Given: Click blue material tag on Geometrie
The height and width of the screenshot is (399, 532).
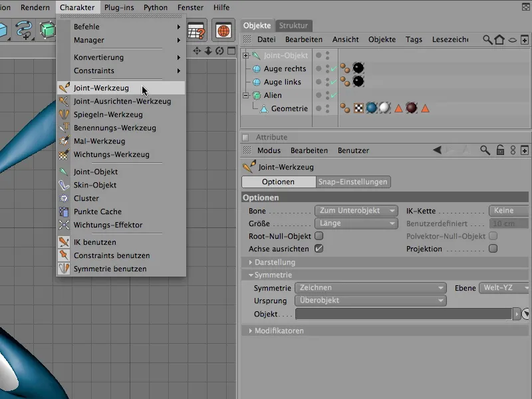Looking at the screenshot, I should coord(372,108).
